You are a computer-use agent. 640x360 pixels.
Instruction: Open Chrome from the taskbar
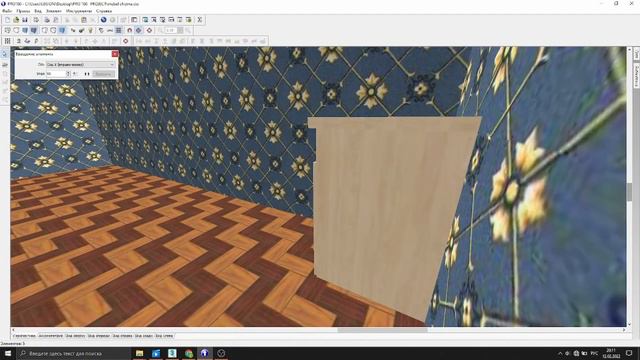[189, 353]
